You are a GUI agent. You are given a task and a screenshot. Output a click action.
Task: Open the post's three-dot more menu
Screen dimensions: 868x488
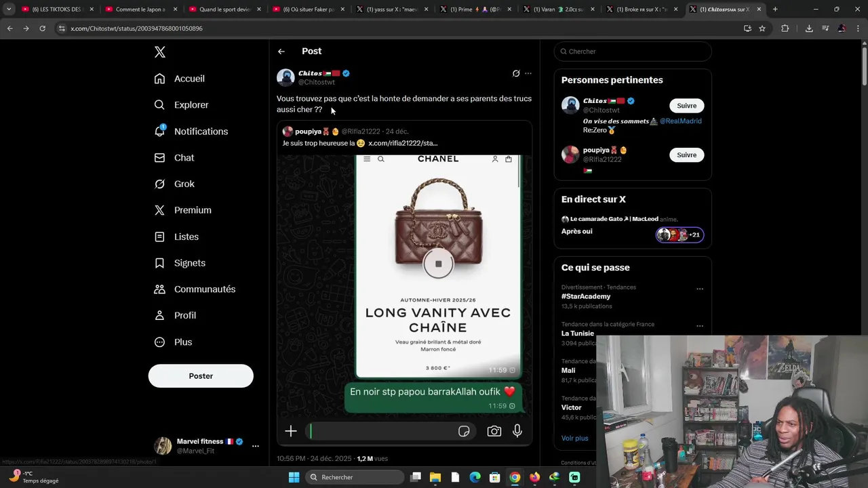tap(528, 73)
